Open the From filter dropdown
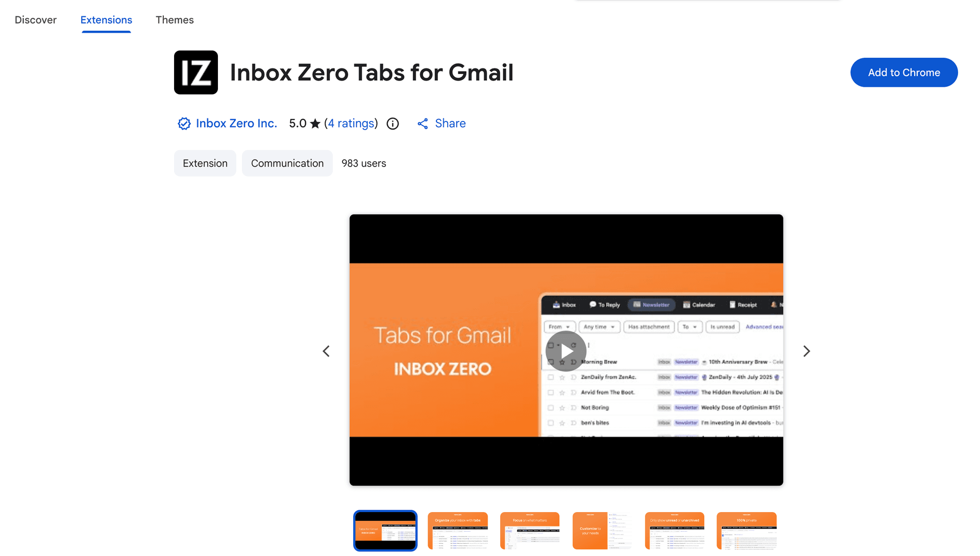The height and width of the screenshot is (556, 980). [560, 327]
